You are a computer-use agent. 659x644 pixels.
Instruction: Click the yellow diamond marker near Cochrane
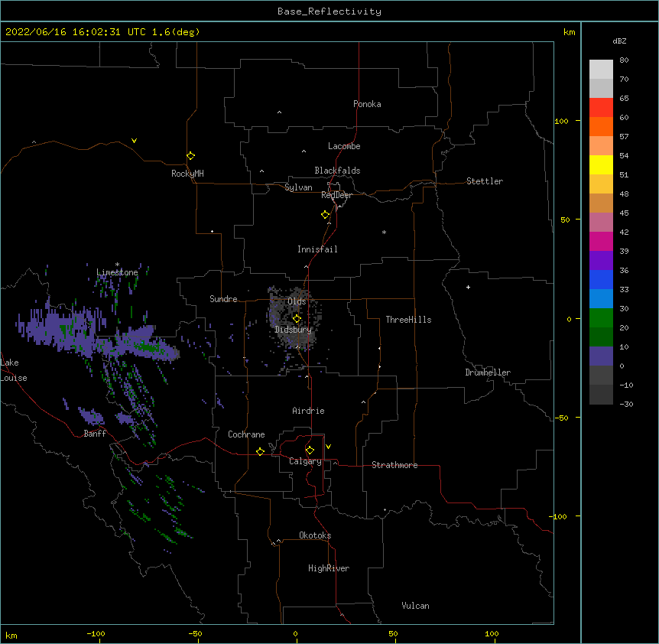pyautogui.click(x=260, y=451)
